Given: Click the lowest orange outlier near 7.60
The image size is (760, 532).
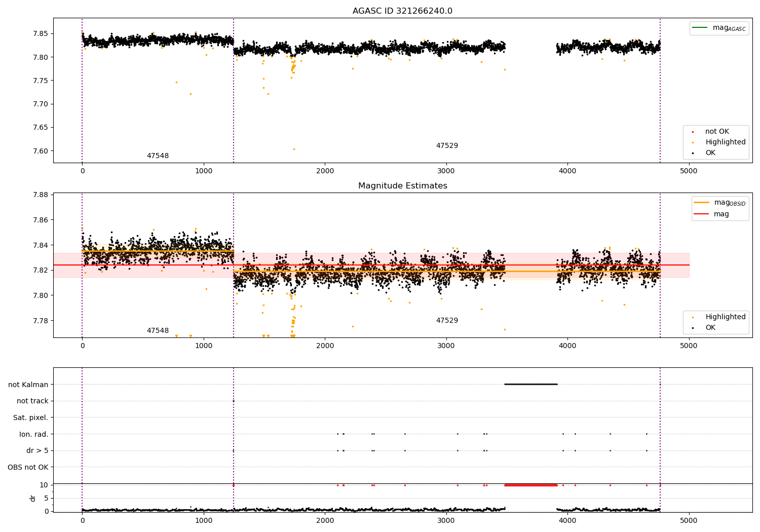Looking at the screenshot, I should pyautogui.click(x=294, y=149).
